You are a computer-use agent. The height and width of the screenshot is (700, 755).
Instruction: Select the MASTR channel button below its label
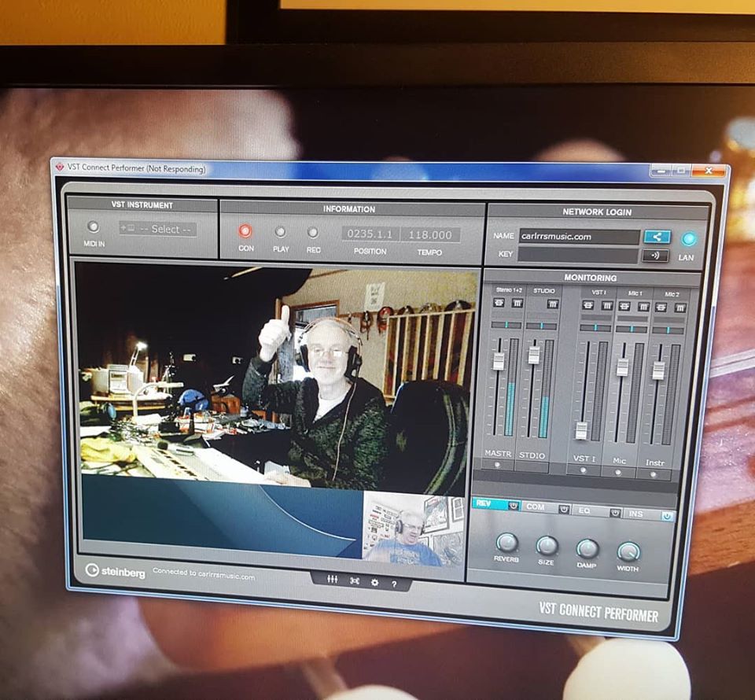click(x=497, y=465)
